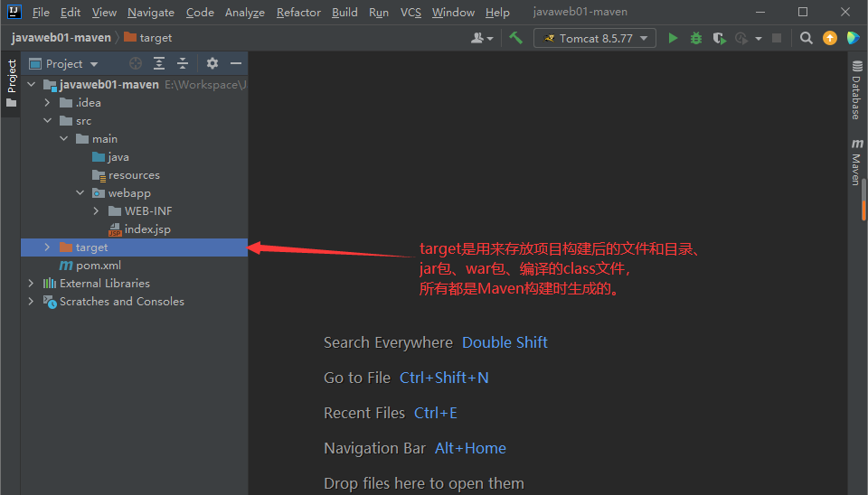Viewport: 868px width, 495px height.
Task: Select pom.xml in the project tree
Action: pos(134,266)
